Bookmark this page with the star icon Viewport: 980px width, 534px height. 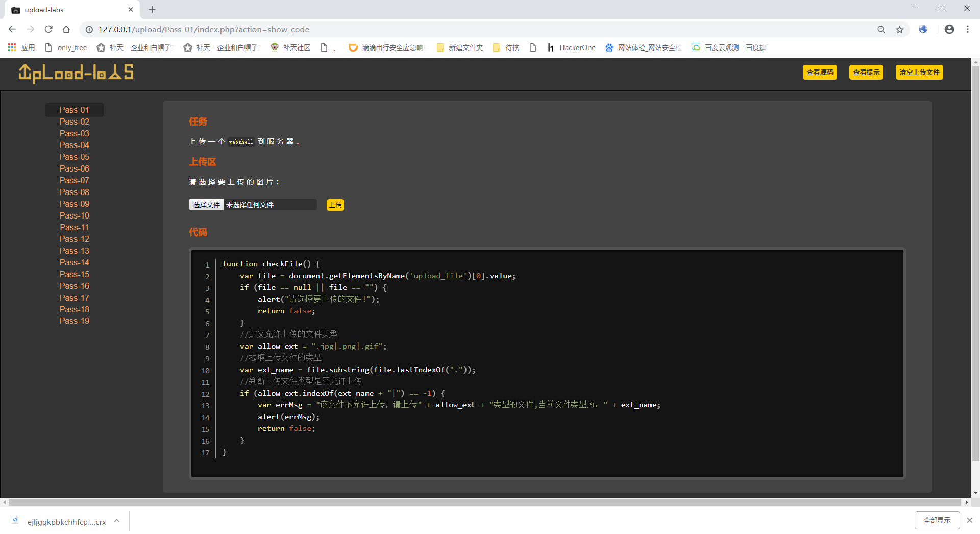[899, 30]
